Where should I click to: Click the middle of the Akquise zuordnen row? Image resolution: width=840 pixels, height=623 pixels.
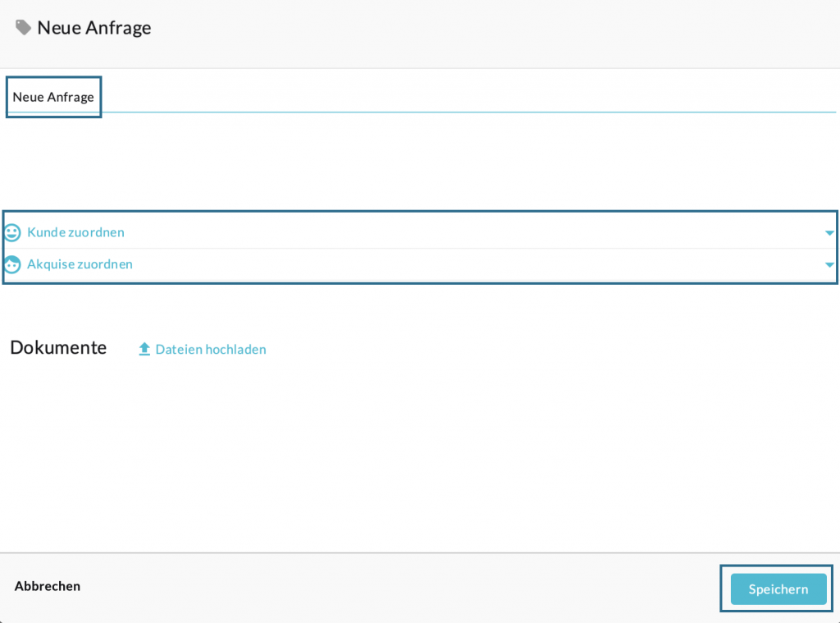pyautogui.click(x=420, y=264)
